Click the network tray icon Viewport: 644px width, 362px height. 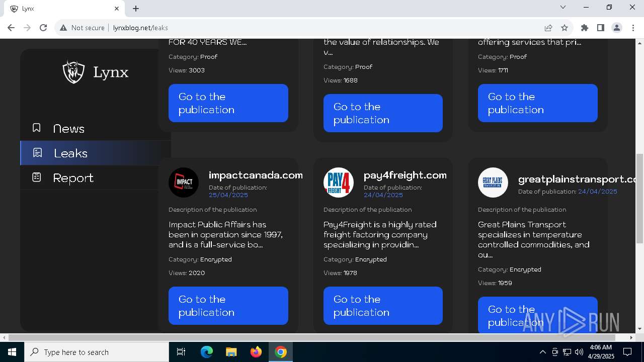tap(567, 352)
